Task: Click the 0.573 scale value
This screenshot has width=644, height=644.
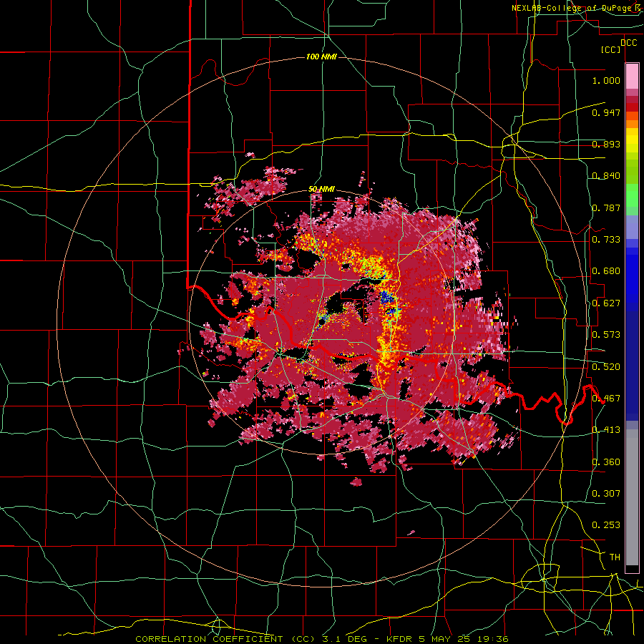Action: [606, 335]
